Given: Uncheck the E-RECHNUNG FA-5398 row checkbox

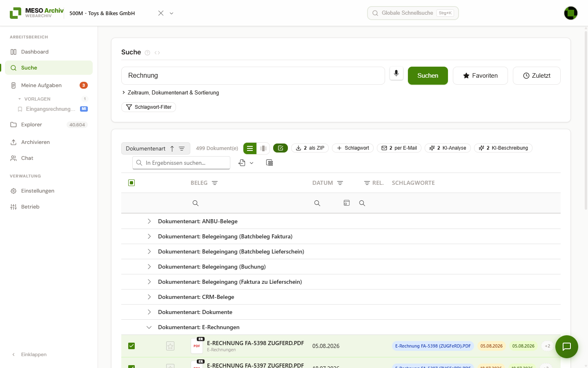Looking at the screenshot, I should (131, 346).
